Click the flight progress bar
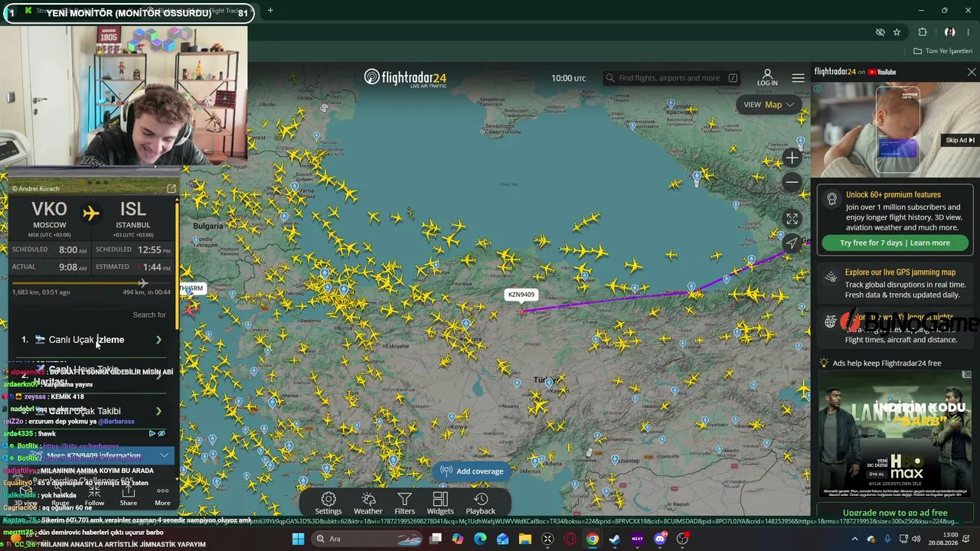 pos(92,283)
